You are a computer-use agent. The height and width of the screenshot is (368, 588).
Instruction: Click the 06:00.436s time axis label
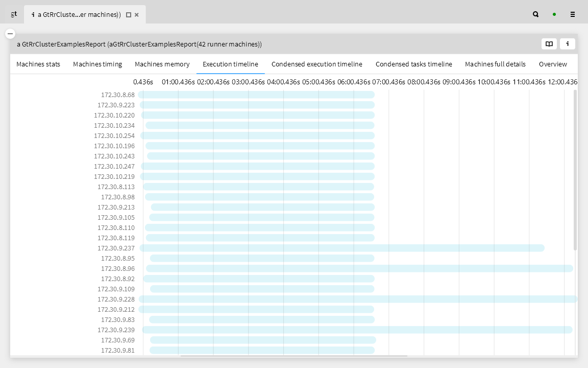354,82
